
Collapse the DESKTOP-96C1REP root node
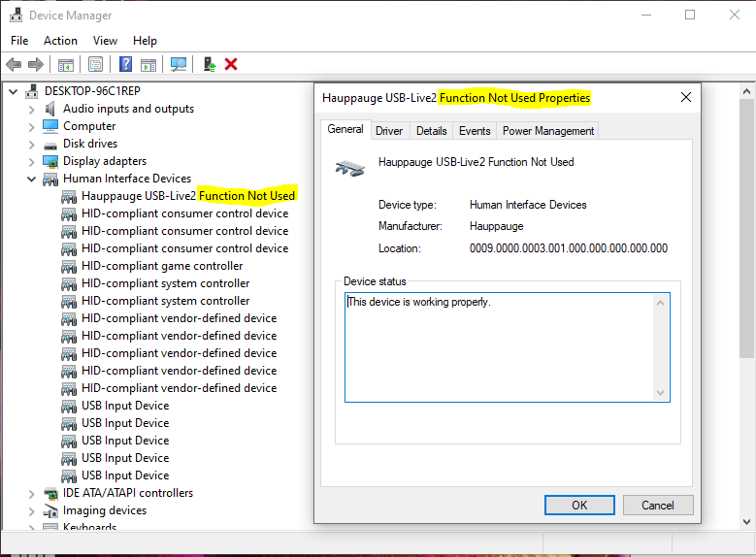[14, 91]
